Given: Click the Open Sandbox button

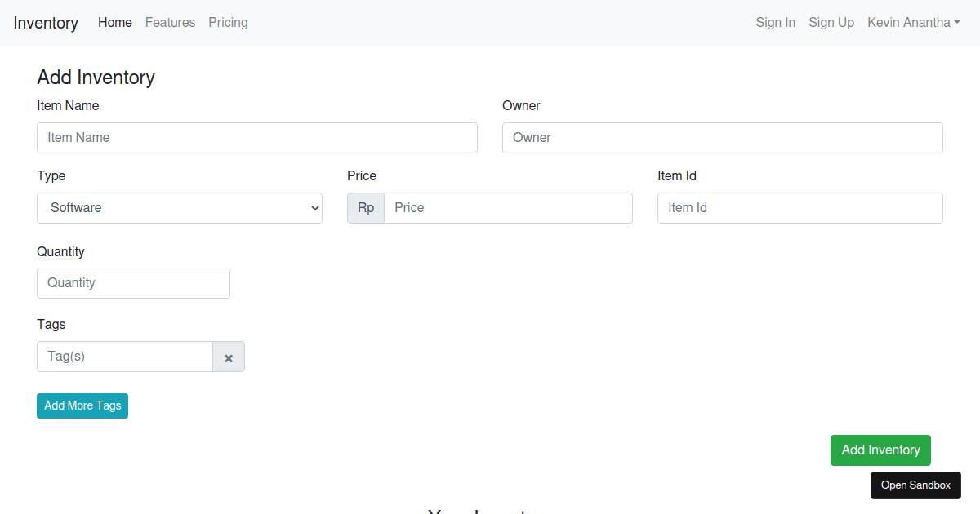Looking at the screenshot, I should point(915,485).
